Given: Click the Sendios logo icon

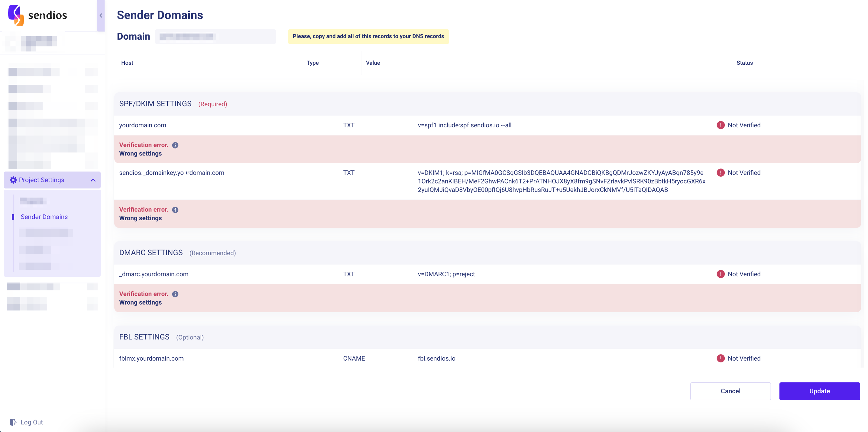Looking at the screenshot, I should 16,15.
